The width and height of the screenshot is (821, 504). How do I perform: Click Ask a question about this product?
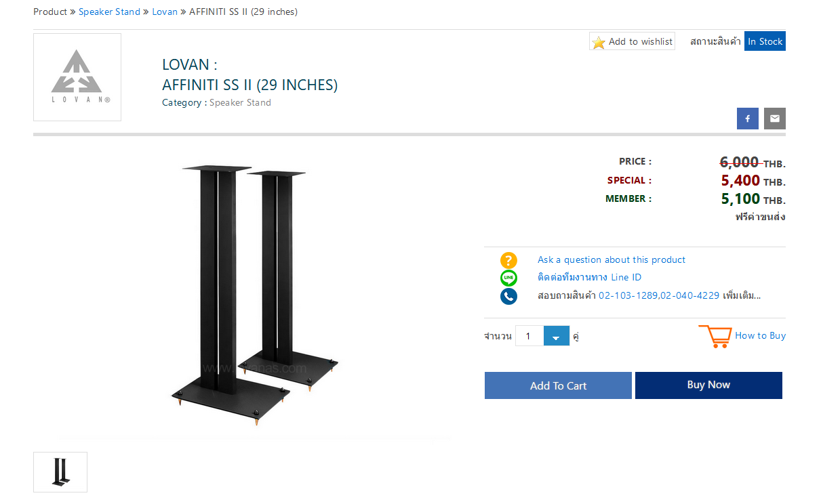611,259
